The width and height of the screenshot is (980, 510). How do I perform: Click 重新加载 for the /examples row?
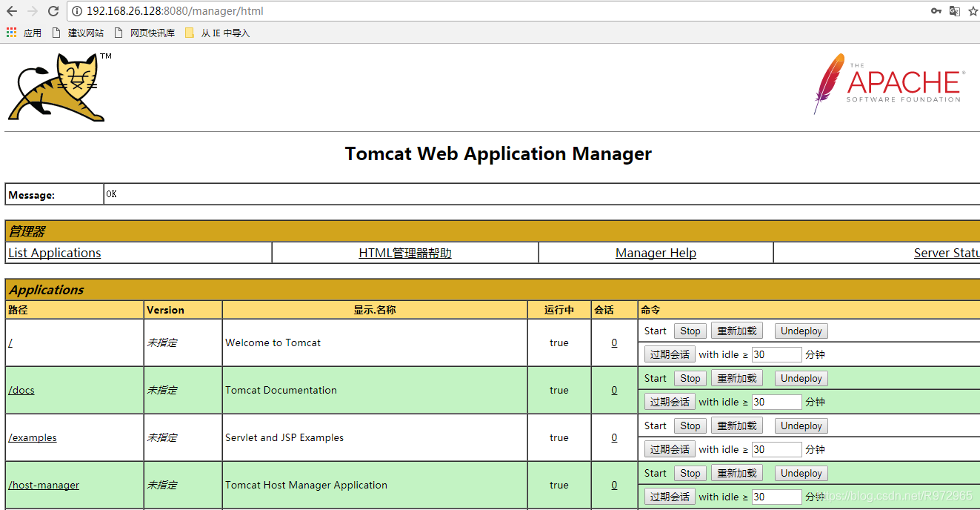(737, 425)
